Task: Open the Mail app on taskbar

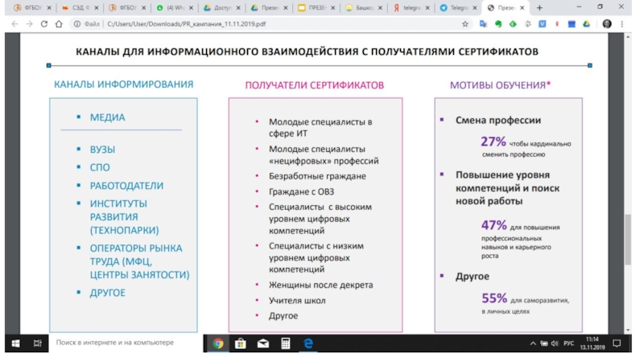Action: (263, 343)
